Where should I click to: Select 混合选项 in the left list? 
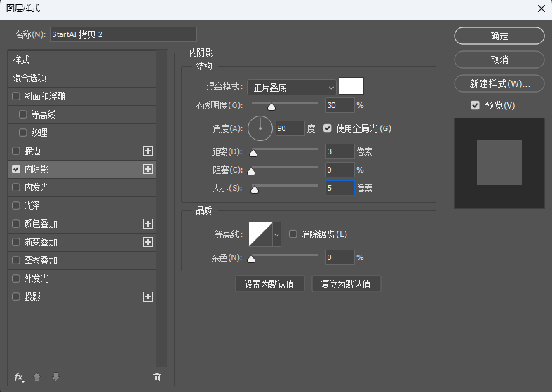click(x=82, y=78)
